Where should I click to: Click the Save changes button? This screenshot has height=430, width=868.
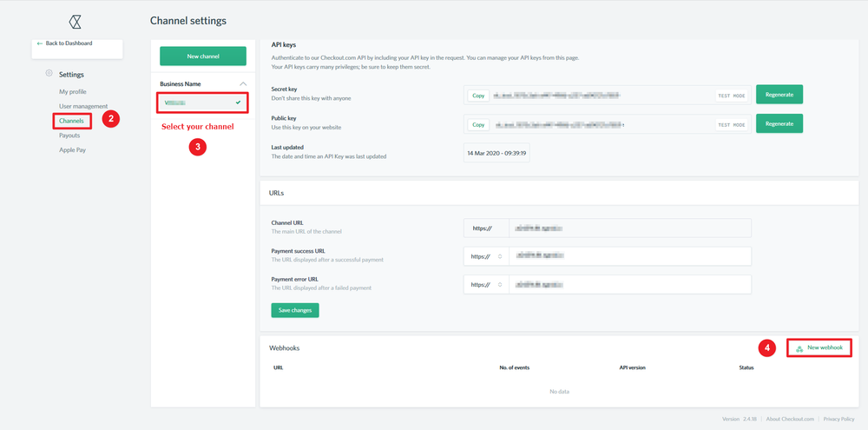295,310
